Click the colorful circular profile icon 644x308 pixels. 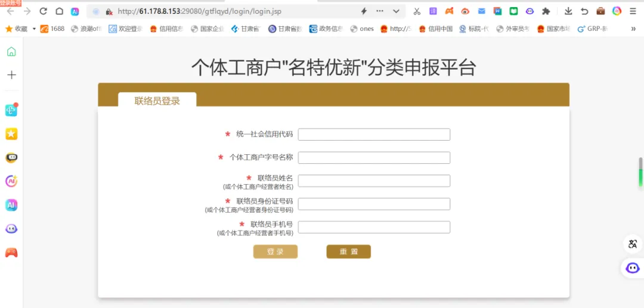617,11
